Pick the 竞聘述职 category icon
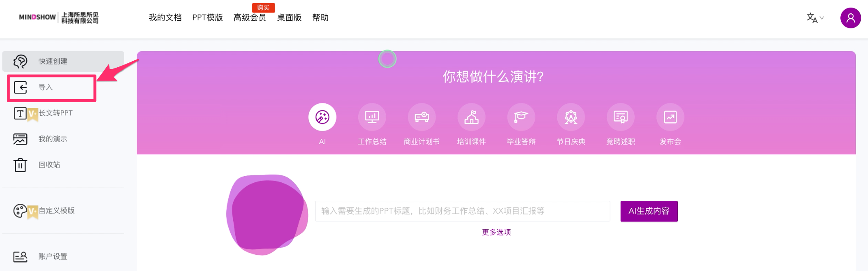This screenshot has width=868, height=271. click(x=621, y=117)
